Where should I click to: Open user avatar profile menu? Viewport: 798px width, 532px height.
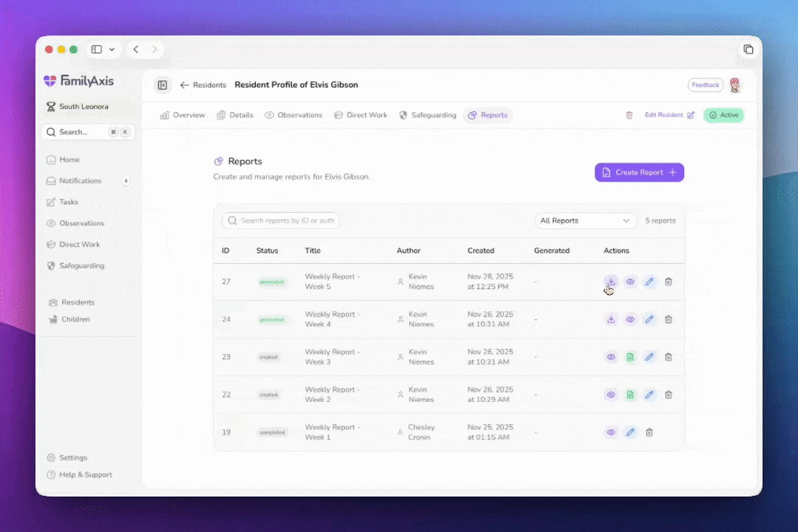coord(735,85)
